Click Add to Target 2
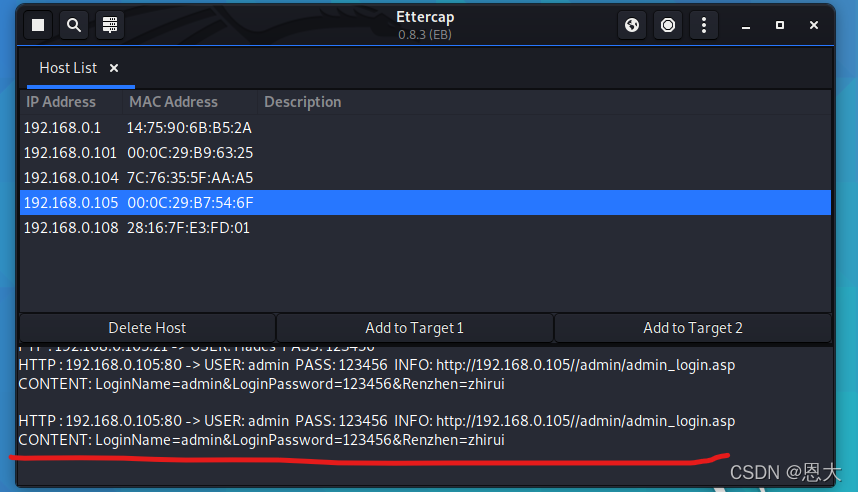The height and width of the screenshot is (492, 858). click(692, 328)
